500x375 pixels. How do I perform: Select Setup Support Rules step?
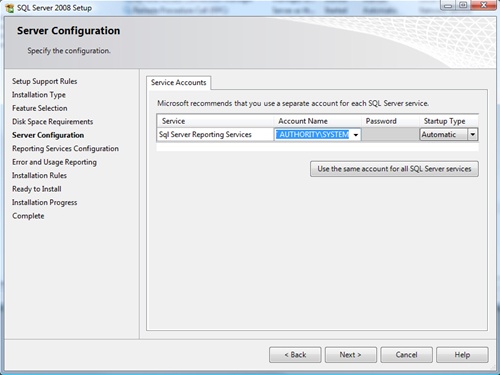point(44,81)
